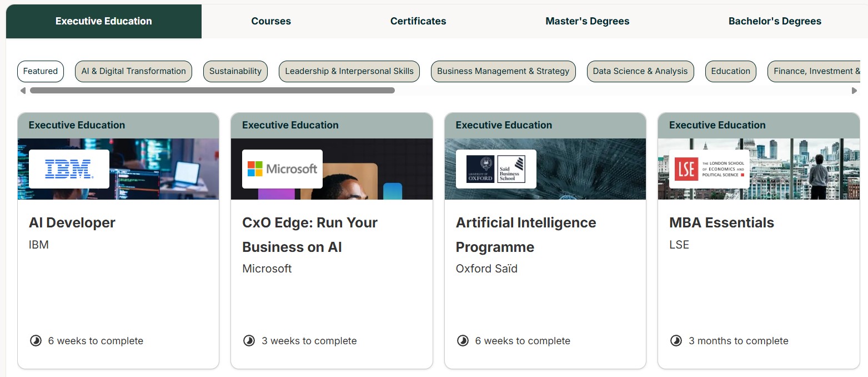Open the Master's Degrees tab

click(587, 22)
